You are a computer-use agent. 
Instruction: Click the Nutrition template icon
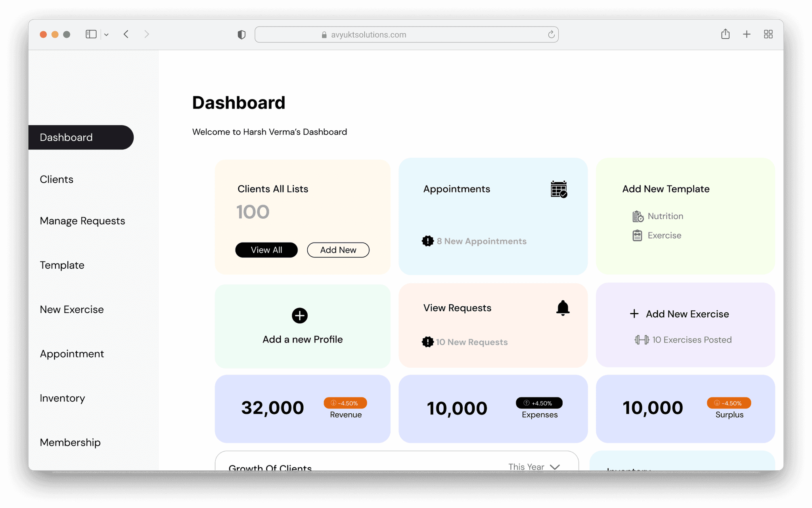[x=638, y=216]
